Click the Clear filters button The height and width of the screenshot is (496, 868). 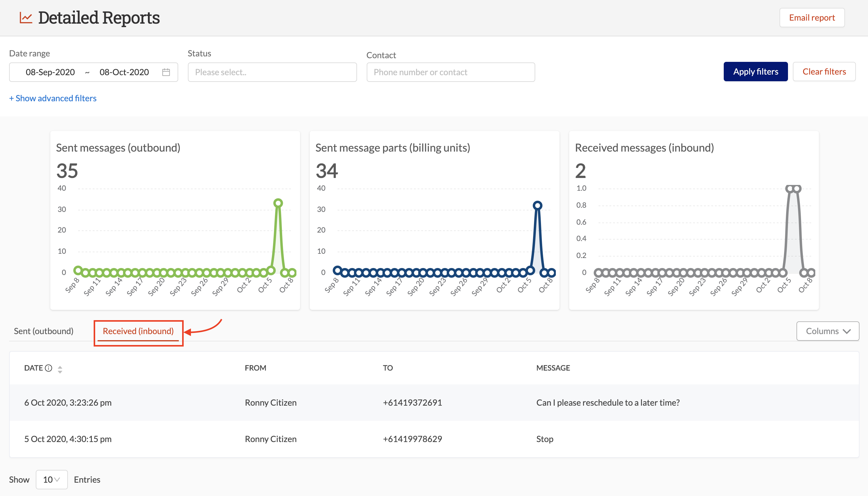pos(824,72)
